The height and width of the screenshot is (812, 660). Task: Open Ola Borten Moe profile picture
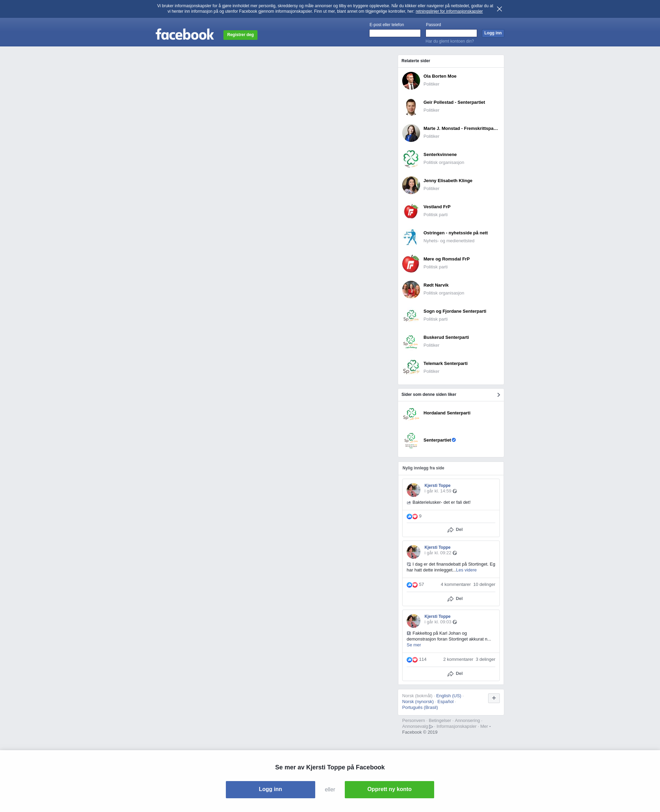click(x=411, y=80)
